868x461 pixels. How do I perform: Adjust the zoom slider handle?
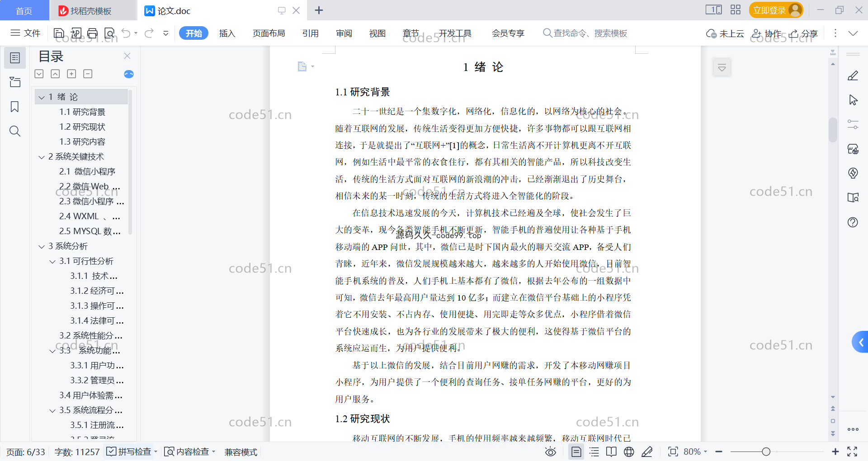tap(766, 452)
